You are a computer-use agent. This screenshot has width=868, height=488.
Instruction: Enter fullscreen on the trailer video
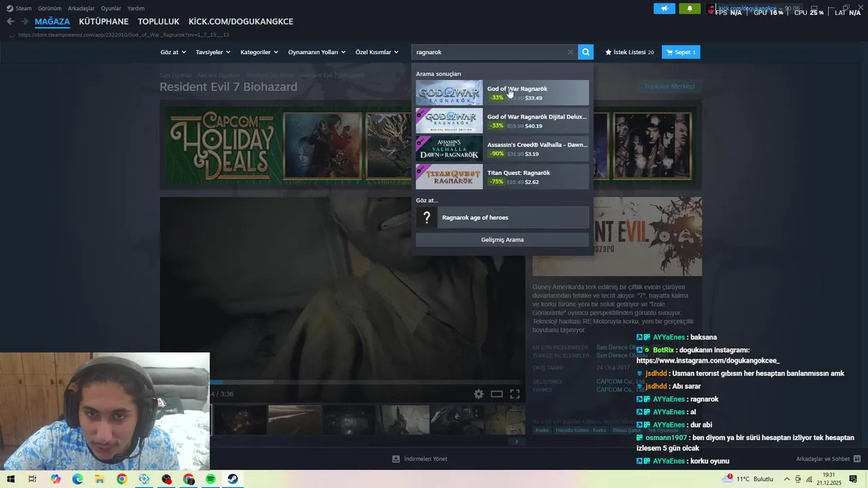[515, 394]
